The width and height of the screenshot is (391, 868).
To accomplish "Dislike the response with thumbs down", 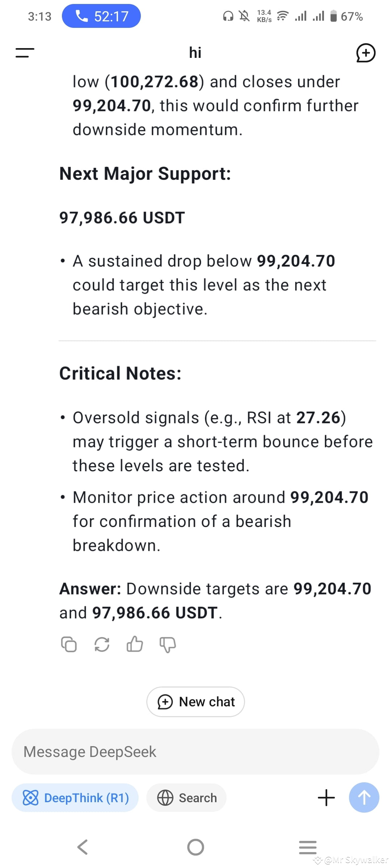I will click(x=168, y=644).
